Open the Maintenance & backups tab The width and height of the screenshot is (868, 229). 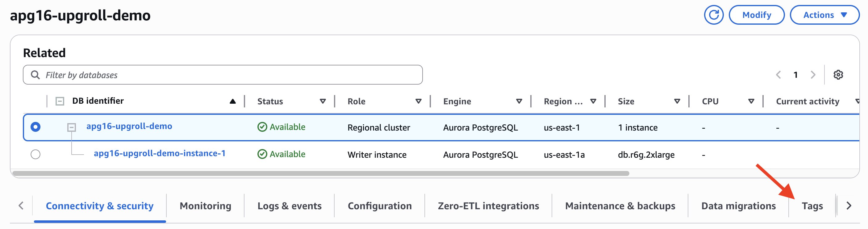point(620,206)
